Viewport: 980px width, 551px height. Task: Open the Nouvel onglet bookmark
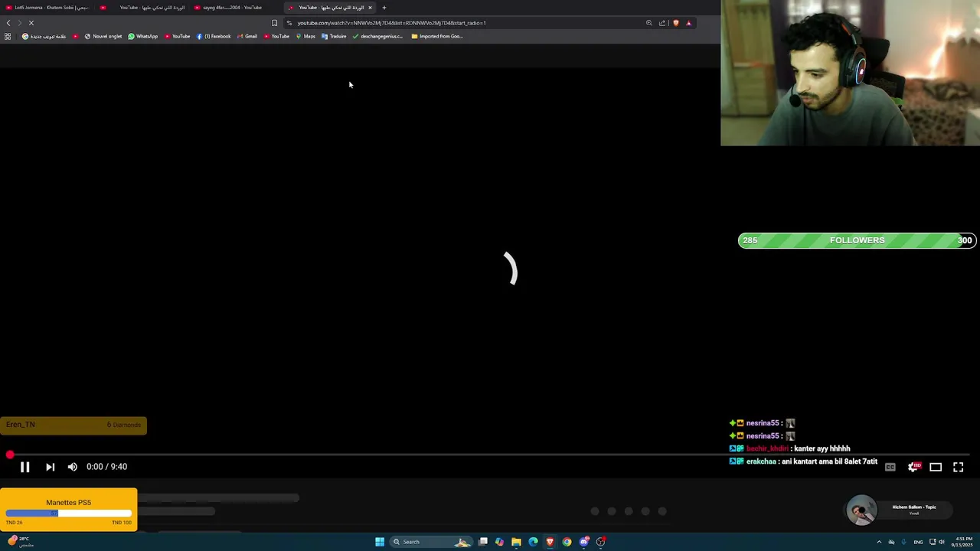103,36
